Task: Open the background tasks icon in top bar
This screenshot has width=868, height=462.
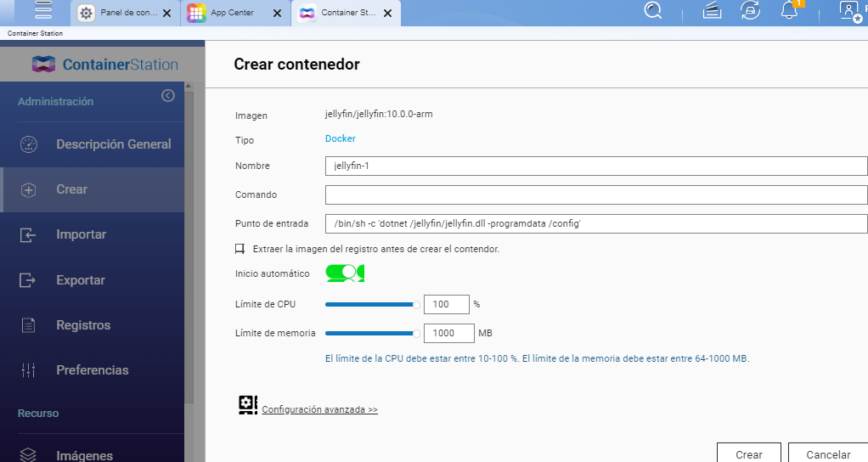Action: pos(750,10)
